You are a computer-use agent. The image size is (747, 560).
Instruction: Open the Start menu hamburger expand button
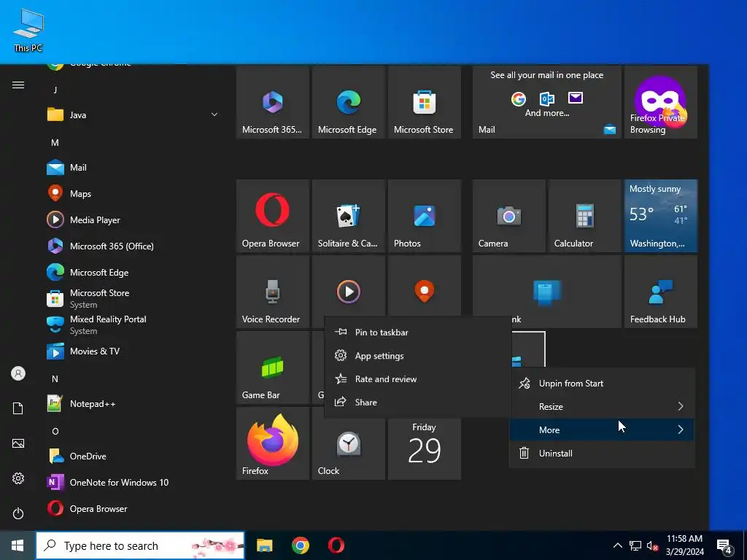click(18, 85)
